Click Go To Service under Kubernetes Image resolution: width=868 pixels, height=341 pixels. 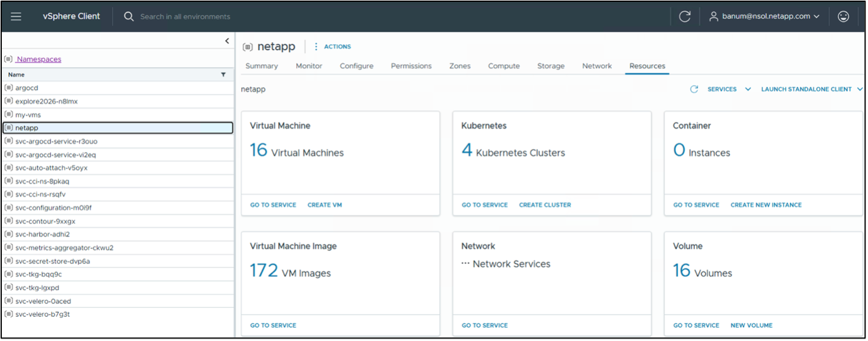[x=485, y=205]
